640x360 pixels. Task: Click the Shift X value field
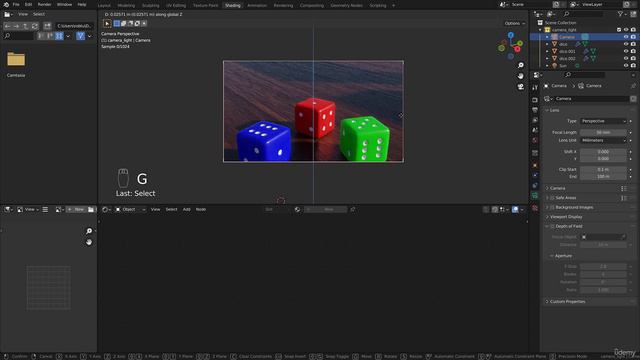603,152
